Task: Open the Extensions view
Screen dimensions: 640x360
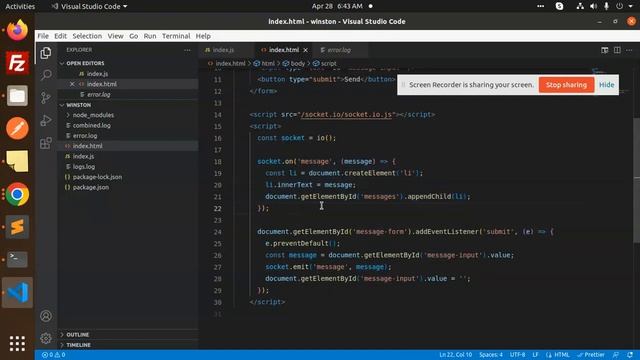Action: 46,143
